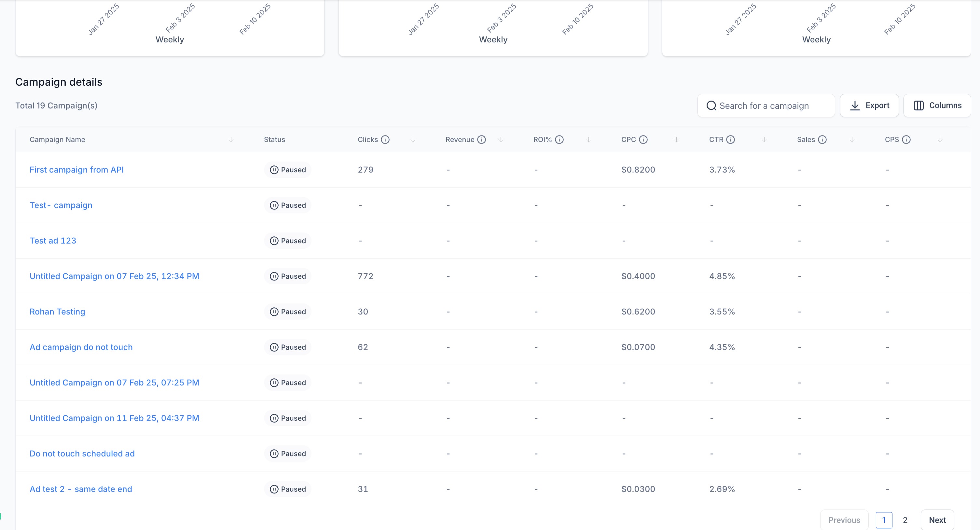Click the search magnifier icon
This screenshot has height=530, width=980.
711,106
